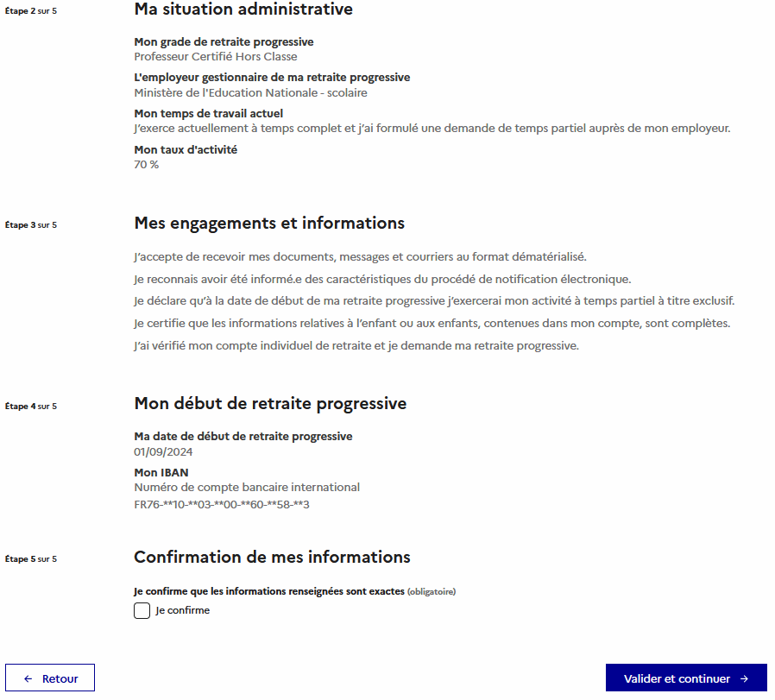Select the "Étape 2 sur 5" step label

[x=31, y=11]
